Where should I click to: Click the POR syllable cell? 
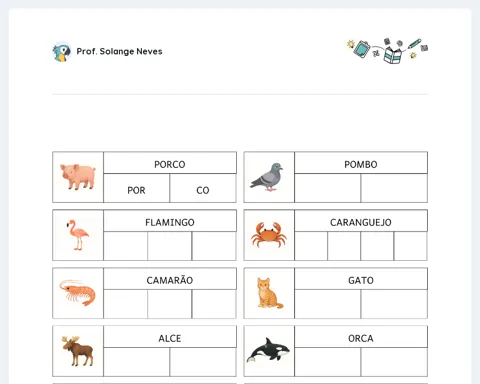(137, 188)
